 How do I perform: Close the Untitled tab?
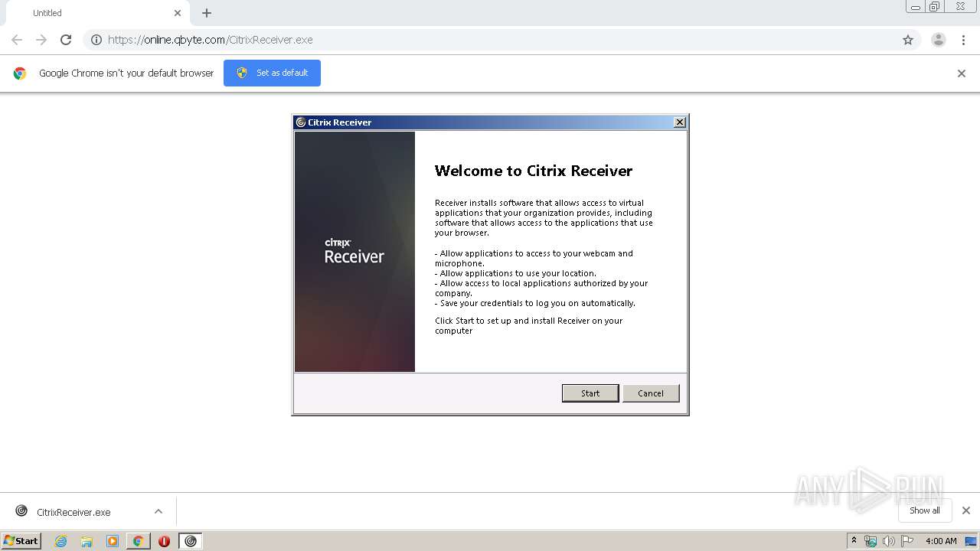[x=178, y=13]
